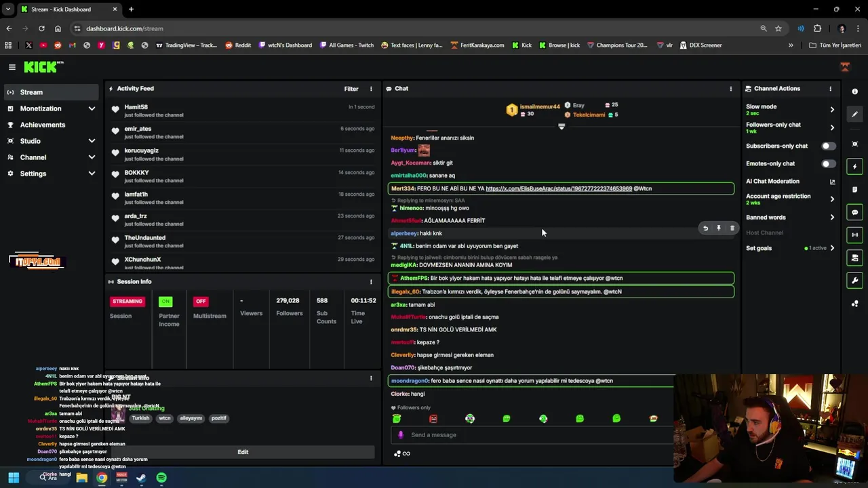Open the x.com link in Mert334's message

click(559, 188)
